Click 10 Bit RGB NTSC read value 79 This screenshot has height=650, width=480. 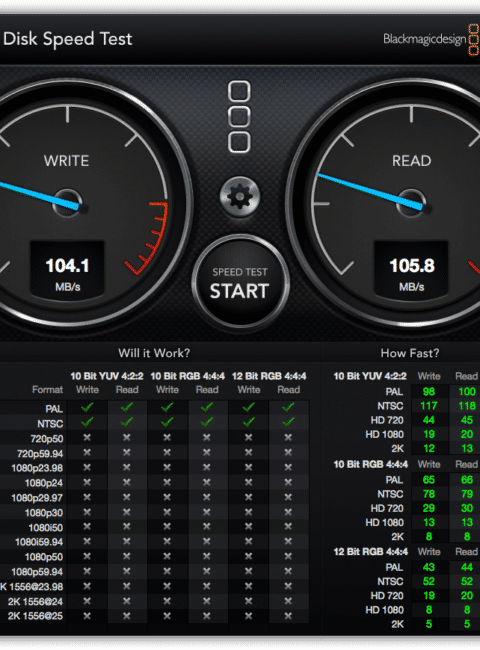[x=467, y=494]
